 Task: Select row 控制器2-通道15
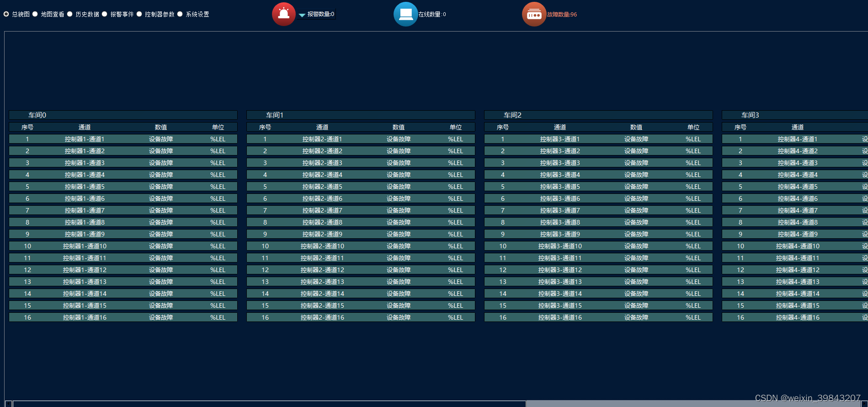[361, 305]
